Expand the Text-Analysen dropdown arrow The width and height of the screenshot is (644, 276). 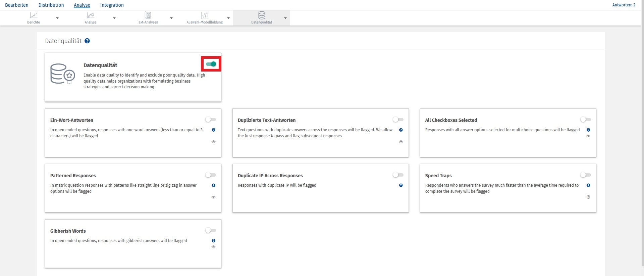171,18
